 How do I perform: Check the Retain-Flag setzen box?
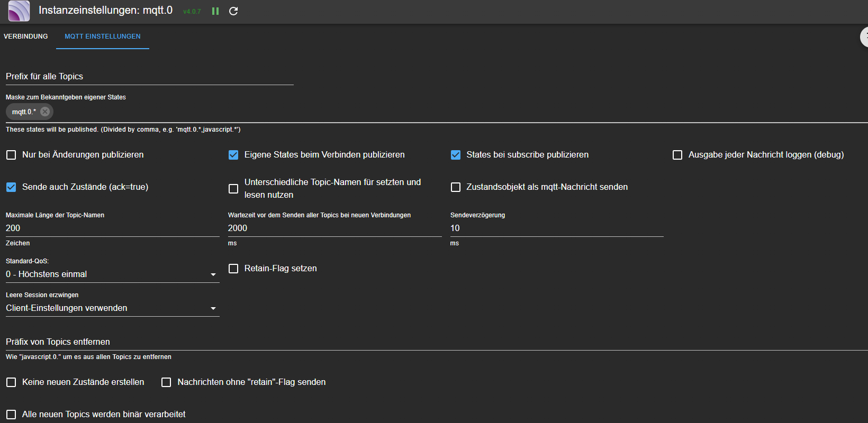[x=233, y=269]
